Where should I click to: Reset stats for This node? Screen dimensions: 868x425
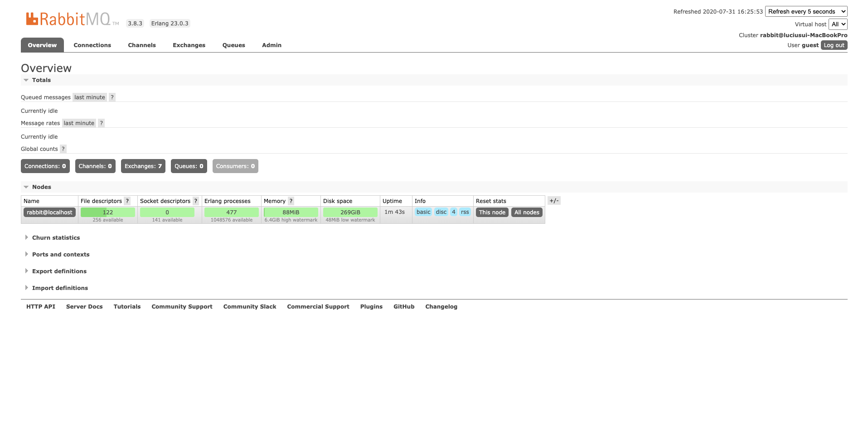(492, 212)
